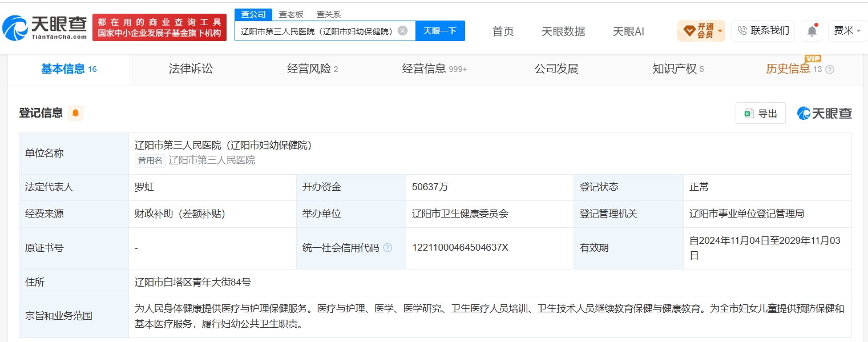This screenshot has width=868, height=342.
Task: Clear the search box with the X icon
Action: point(403,31)
